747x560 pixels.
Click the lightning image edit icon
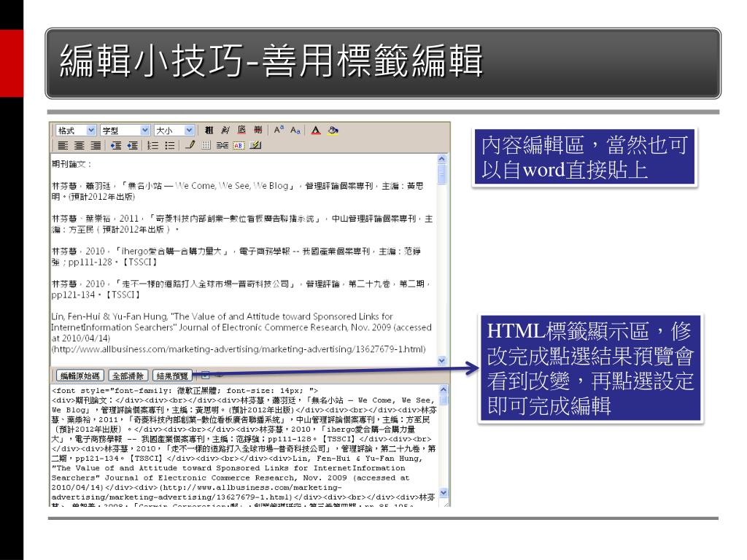[255, 145]
